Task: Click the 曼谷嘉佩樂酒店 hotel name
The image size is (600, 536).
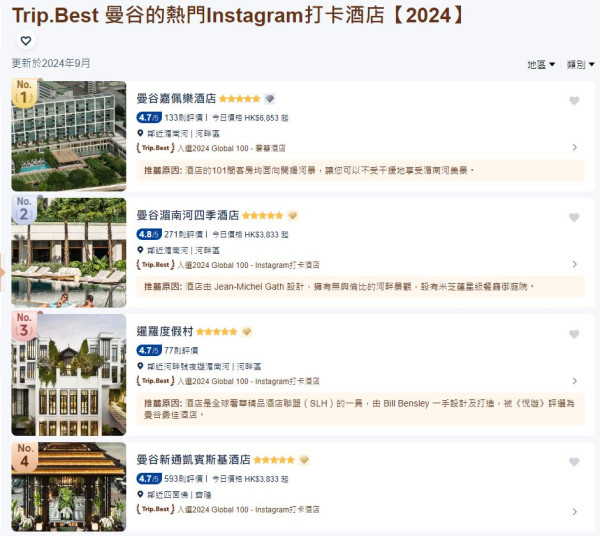Action: (x=176, y=98)
